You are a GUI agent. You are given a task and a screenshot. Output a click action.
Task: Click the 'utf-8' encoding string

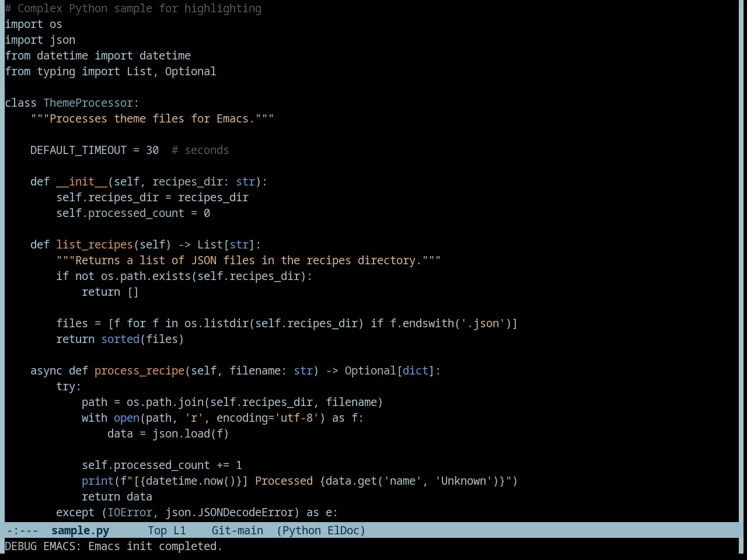coord(296,418)
